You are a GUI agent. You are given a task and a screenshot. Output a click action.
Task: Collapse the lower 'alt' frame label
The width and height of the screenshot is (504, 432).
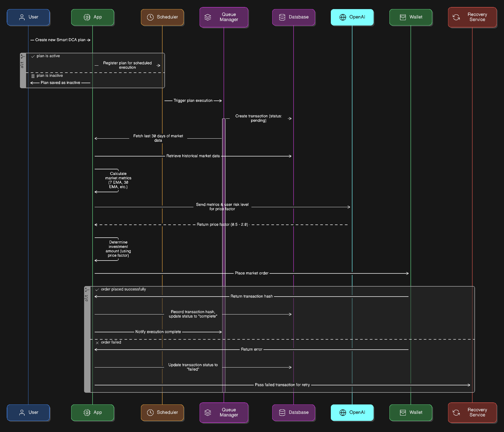[x=87, y=296]
